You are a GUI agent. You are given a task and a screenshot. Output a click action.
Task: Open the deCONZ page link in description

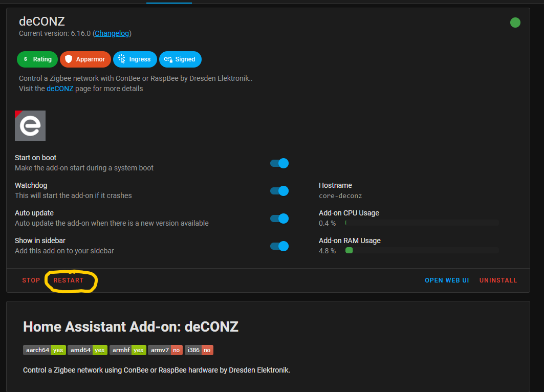tap(60, 89)
